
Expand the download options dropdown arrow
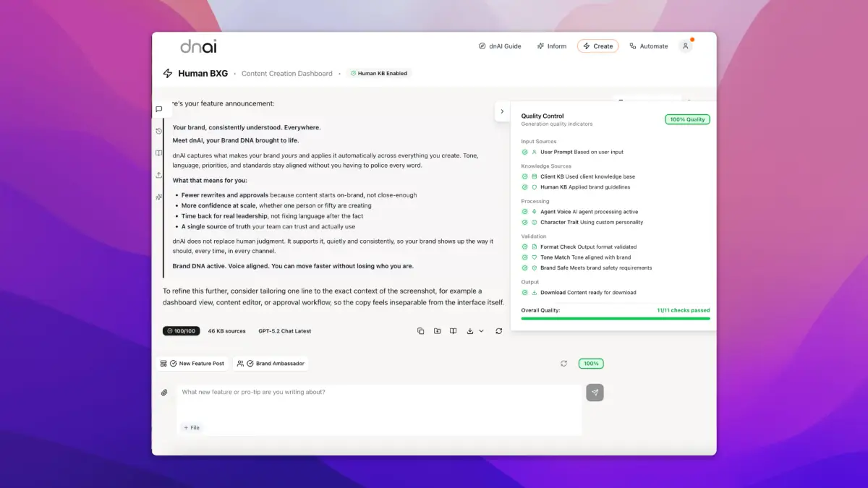tap(481, 331)
